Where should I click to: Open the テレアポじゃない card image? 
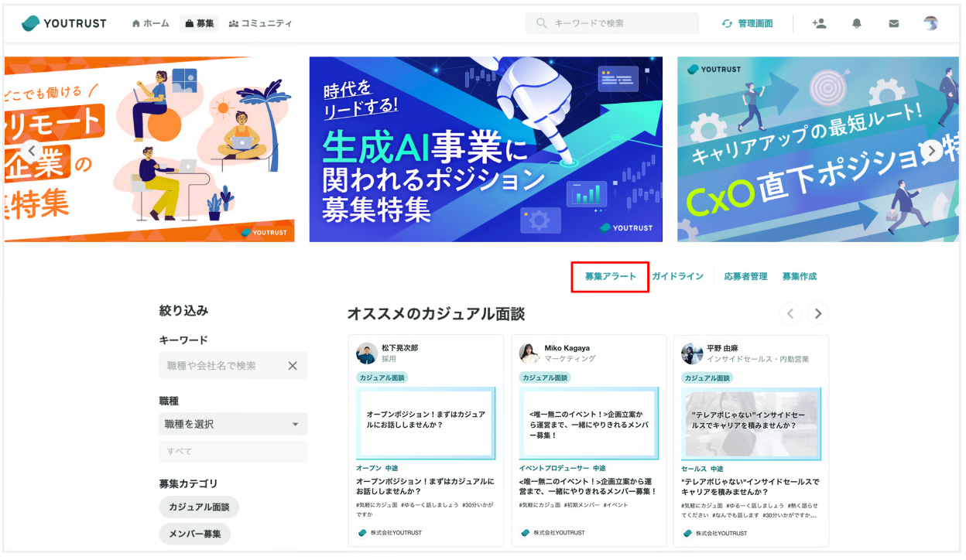coord(751,423)
